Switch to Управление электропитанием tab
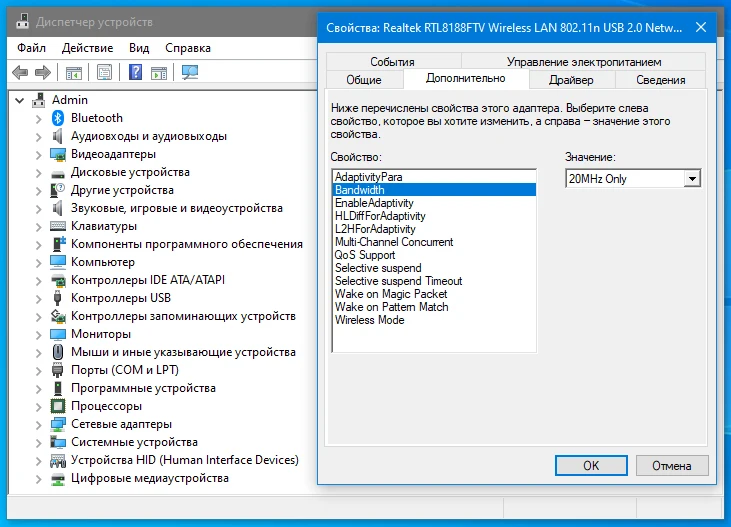The image size is (731, 527). (584, 62)
